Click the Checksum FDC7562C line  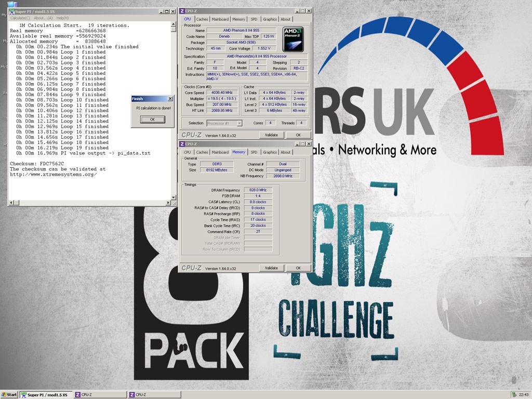37,164
